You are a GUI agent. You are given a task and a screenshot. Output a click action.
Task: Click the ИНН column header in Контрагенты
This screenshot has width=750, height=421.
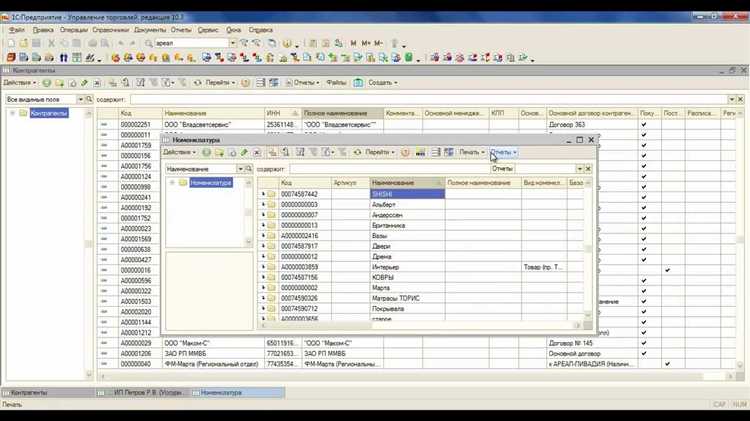(283, 113)
